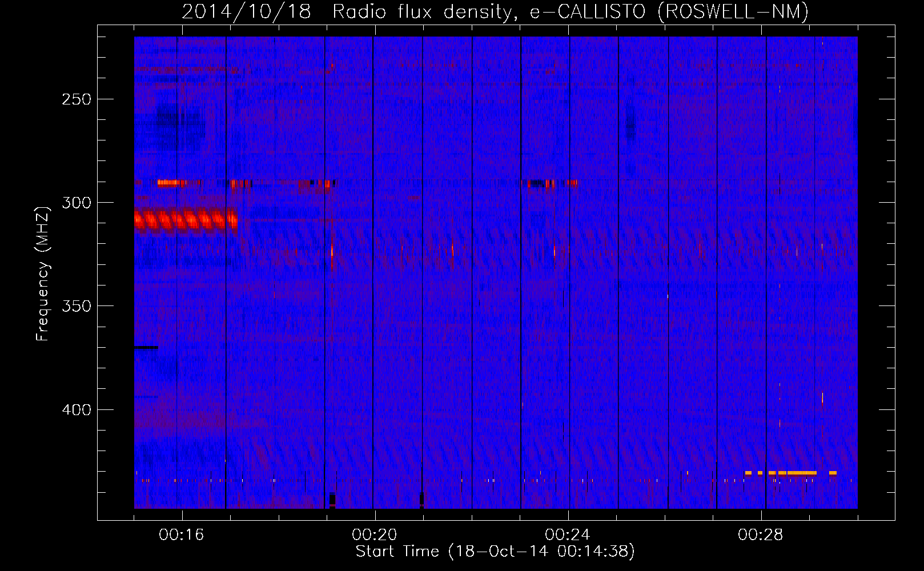Click the short black bar near 370 MHz at left edge
Screen dimensions: 924x571
click(146, 347)
